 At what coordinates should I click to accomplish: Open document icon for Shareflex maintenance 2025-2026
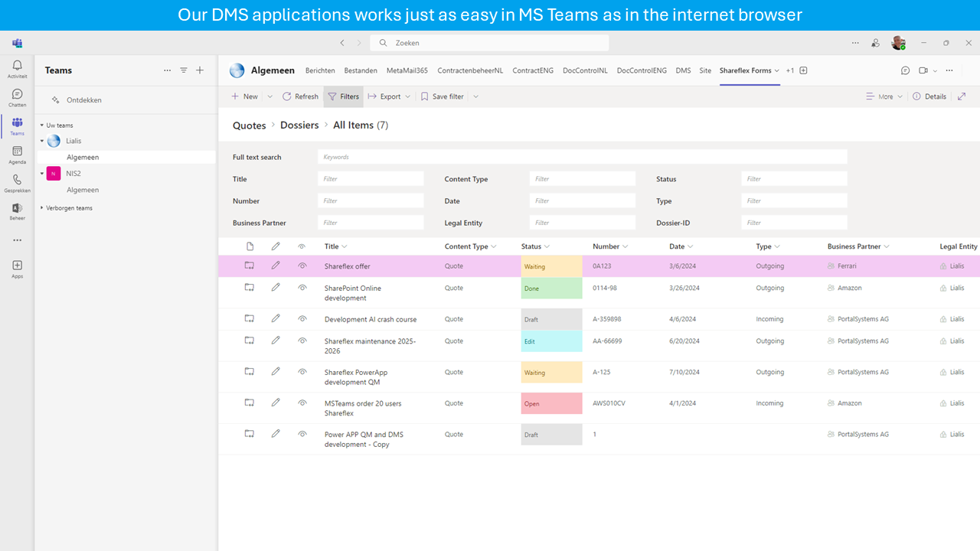[x=249, y=341]
